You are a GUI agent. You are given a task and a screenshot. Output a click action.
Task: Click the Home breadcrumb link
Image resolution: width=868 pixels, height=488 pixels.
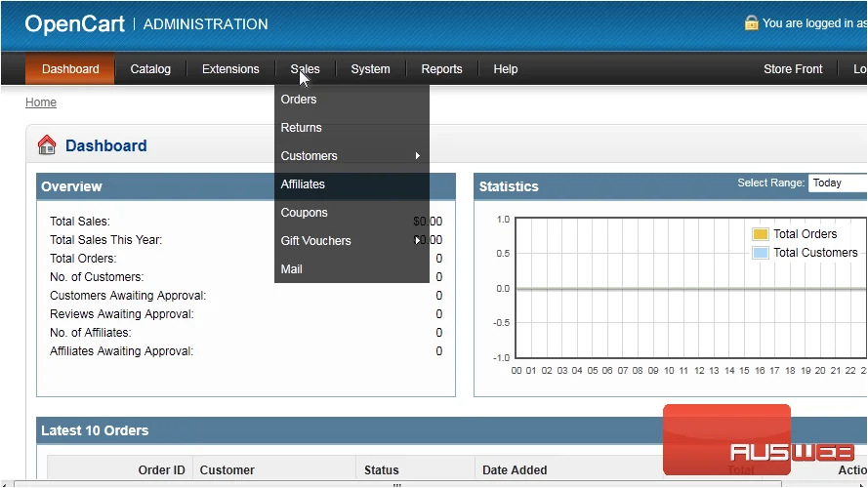tap(41, 102)
